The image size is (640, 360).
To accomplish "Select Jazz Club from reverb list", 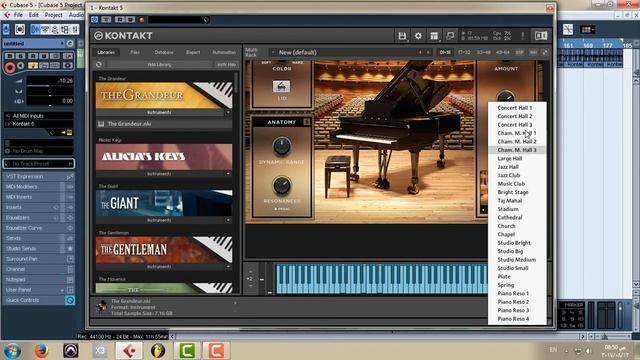I will click(x=509, y=176).
